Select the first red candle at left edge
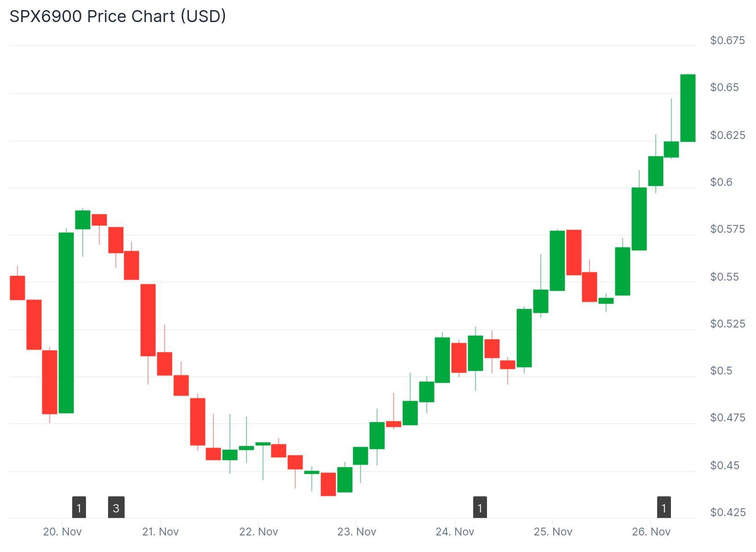Viewport: 756px width, 552px height. 17,288
